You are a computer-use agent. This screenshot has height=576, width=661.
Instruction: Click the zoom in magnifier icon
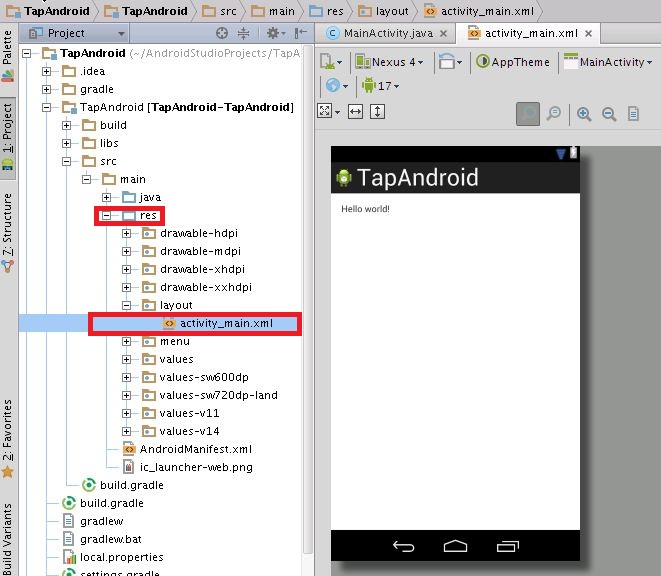coord(584,114)
